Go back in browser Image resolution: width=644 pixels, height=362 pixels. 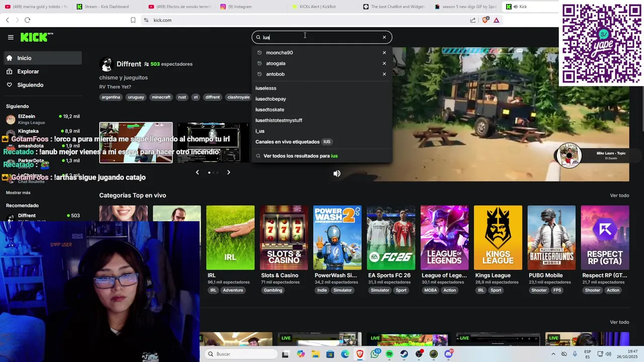(7, 20)
